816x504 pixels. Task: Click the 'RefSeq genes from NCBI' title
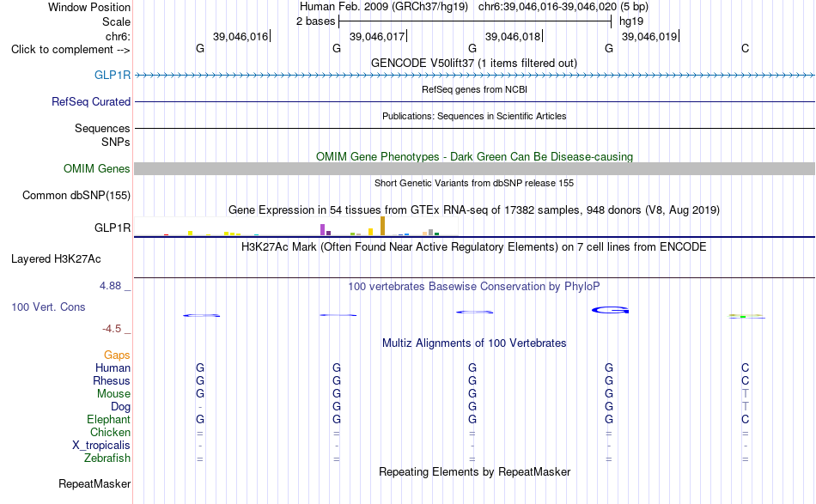tap(474, 89)
